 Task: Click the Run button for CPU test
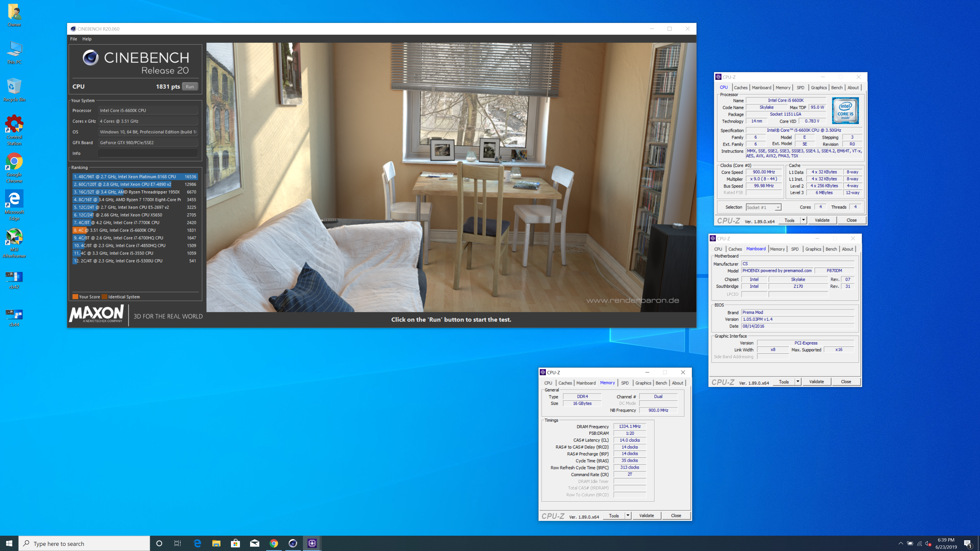point(190,87)
